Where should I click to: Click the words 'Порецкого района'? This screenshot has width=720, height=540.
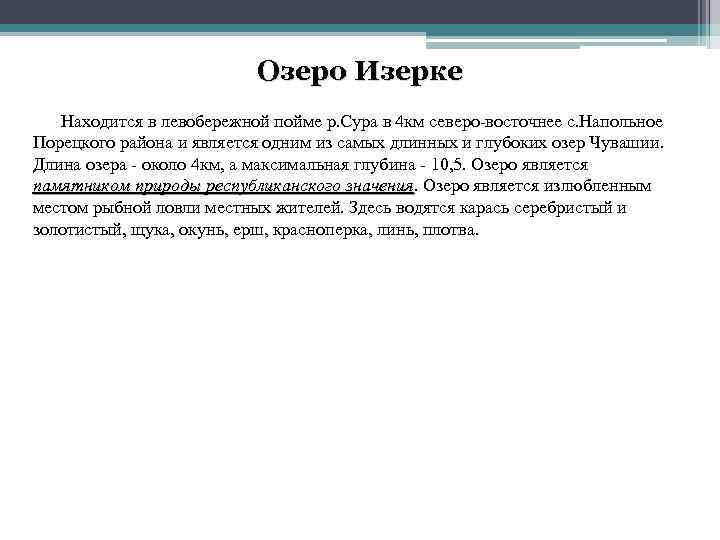103,143
